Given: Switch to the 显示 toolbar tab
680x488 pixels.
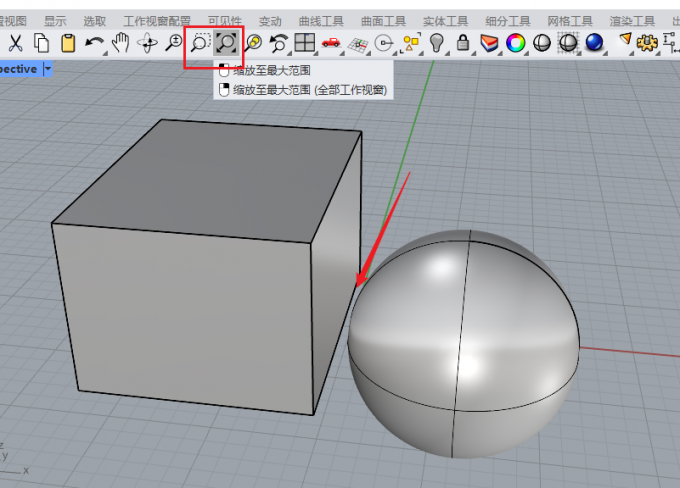Looking at the screenshot, I should tap(55, 21).
